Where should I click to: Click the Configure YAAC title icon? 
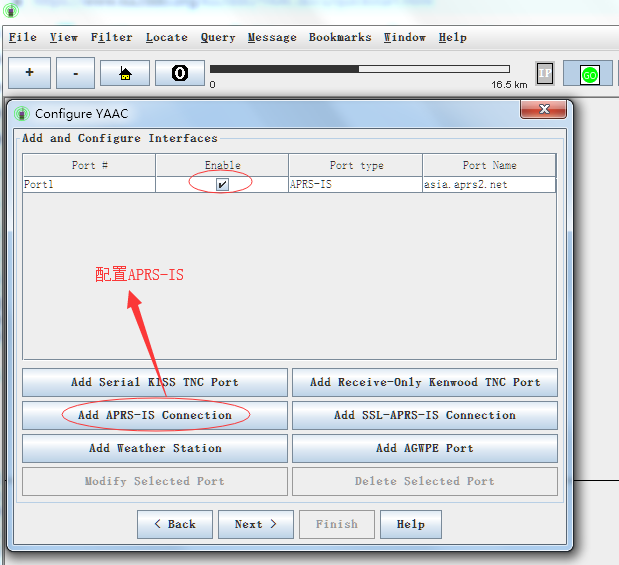22,113
